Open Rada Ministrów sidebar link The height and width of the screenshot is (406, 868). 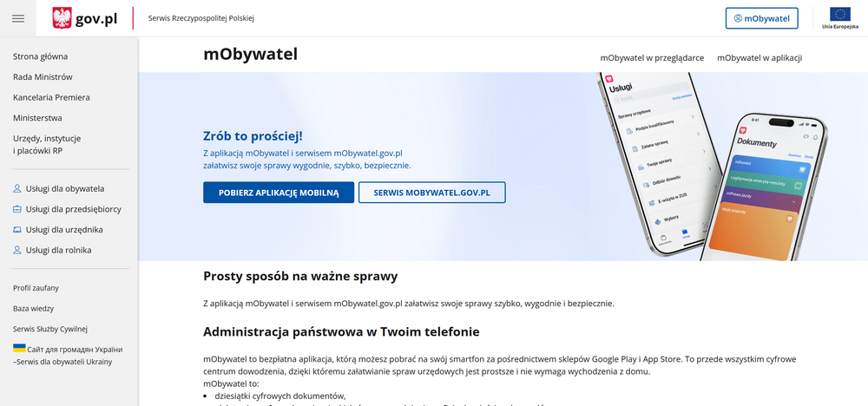(x=43, y=77)
